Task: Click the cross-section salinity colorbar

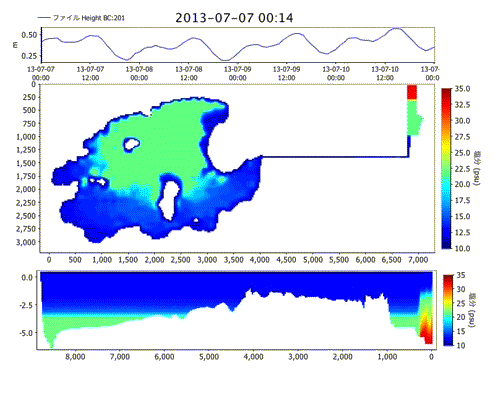Action: point(448,310)
